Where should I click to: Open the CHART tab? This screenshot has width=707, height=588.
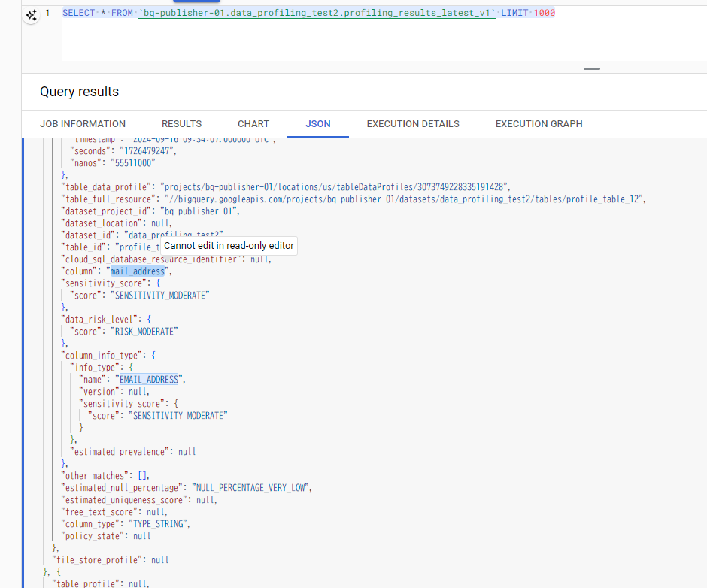point(253,124)
